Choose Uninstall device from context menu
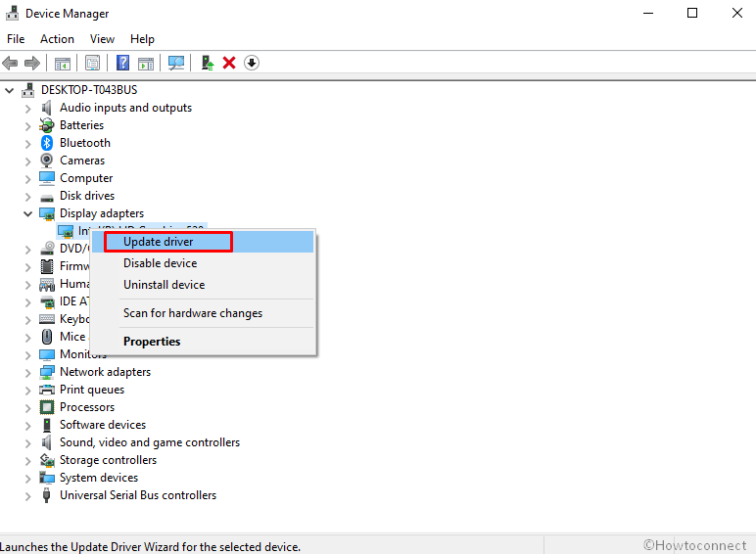The width and height of the screenshot is (756, 554). pos(202,285)
